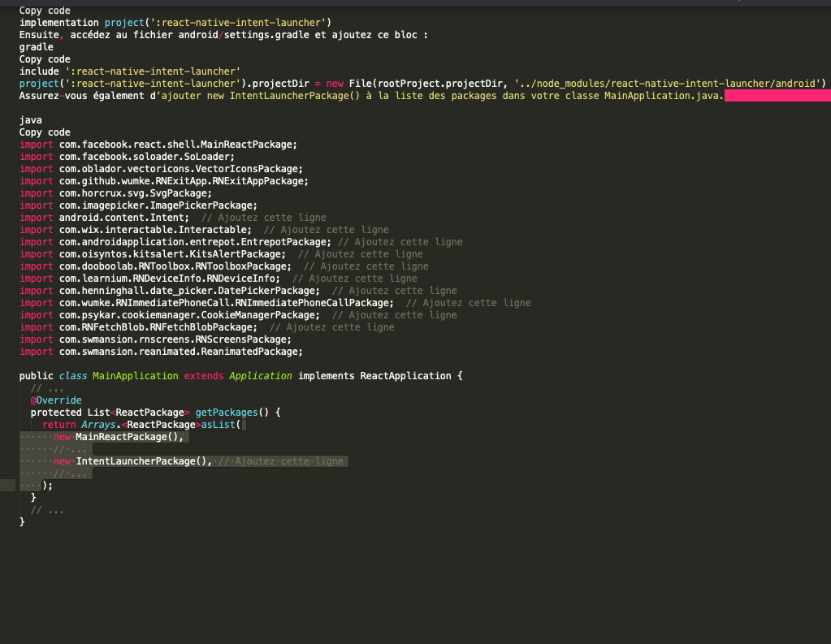The image size is (831, 644).
Task: Click the standalone 'java' label line
Action: tap(30, 120)
